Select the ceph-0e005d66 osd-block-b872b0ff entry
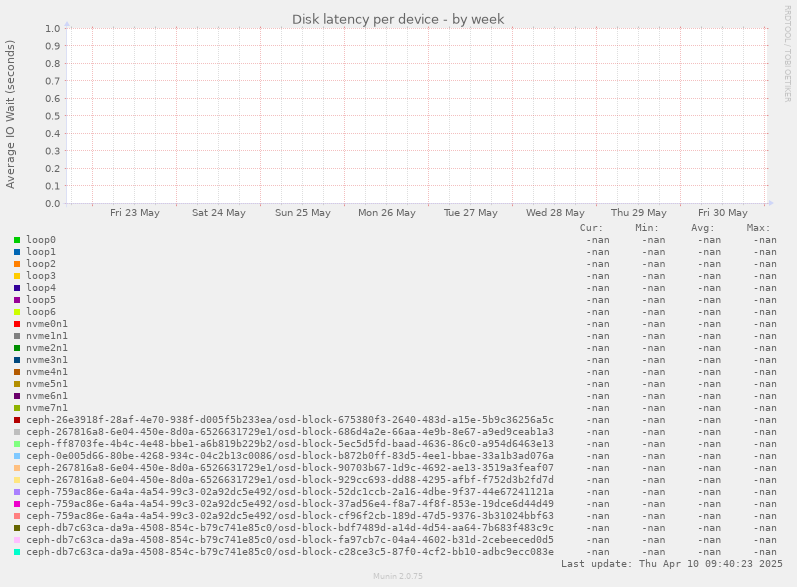This screenshot has width=797, height=587. 290,456
